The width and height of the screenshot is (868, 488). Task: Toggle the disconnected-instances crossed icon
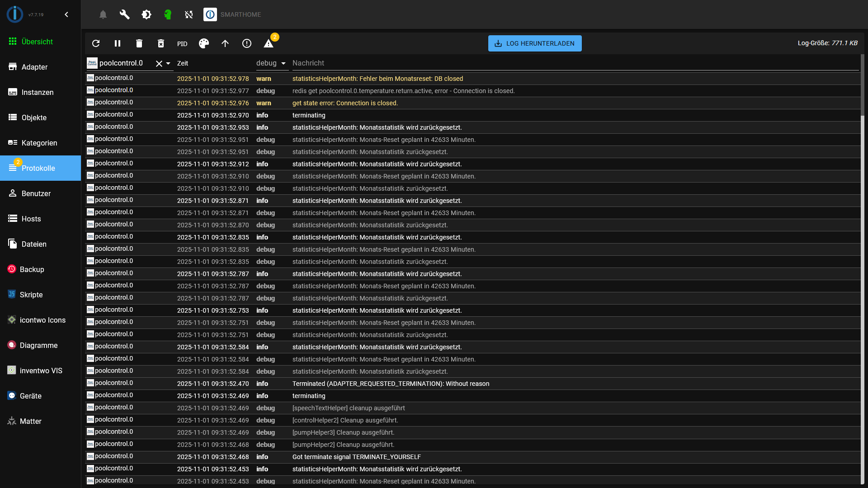[189, 14]
